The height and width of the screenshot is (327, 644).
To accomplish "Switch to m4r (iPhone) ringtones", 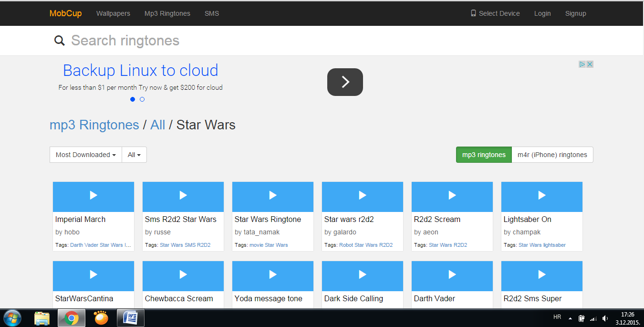I will (552, 155).
